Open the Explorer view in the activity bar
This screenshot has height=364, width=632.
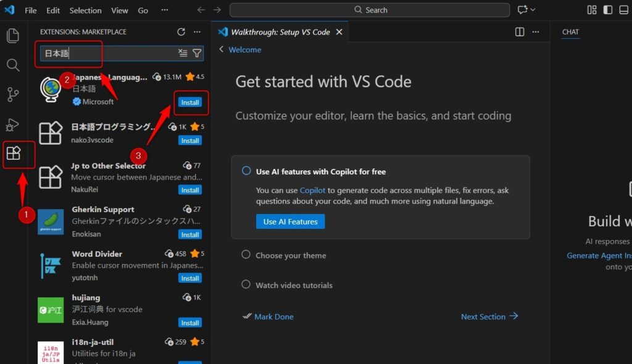click(12, 36)
